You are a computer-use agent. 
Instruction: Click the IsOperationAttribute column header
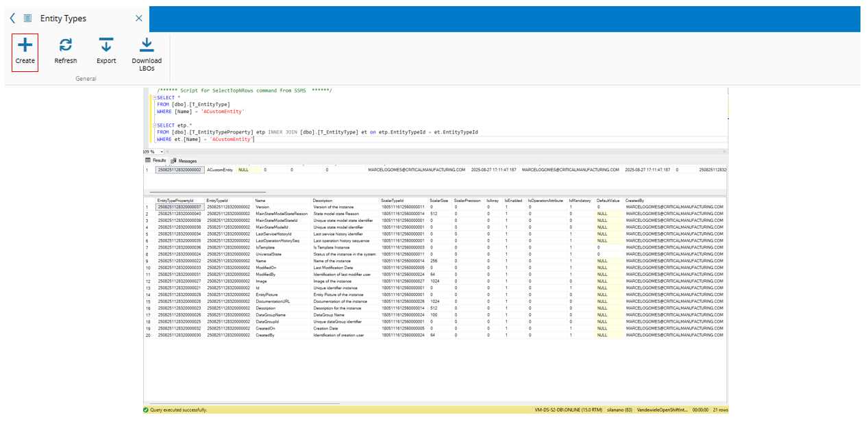pyautogui.click(x=547, y=201)
